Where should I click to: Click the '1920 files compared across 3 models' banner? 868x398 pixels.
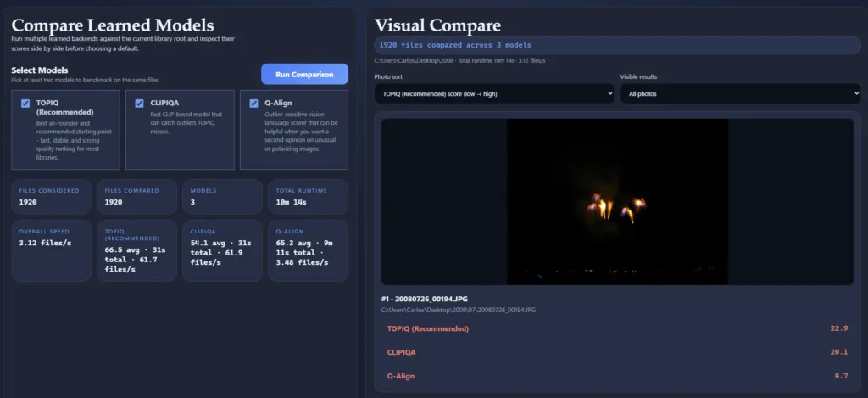pos(617,45)
